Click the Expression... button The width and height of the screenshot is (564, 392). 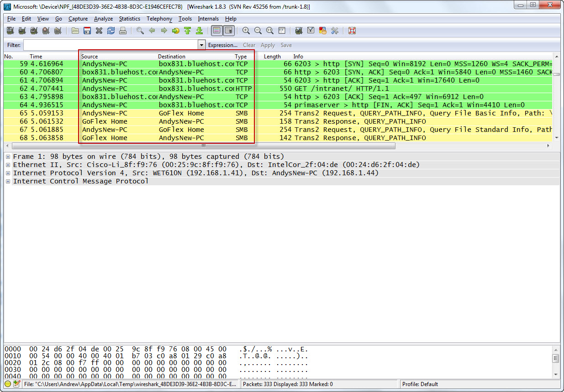click(222, 45)
